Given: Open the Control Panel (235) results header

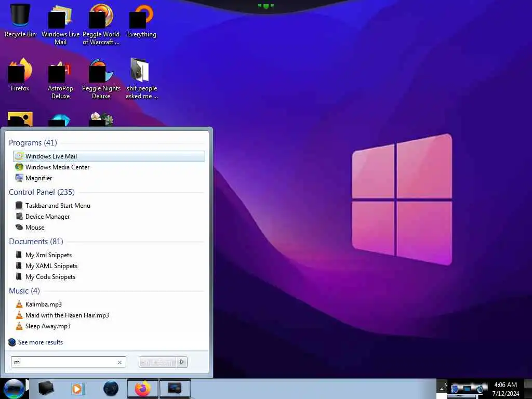Looking at the screenshot, I should pyautogui.click(x=42, y=192).
